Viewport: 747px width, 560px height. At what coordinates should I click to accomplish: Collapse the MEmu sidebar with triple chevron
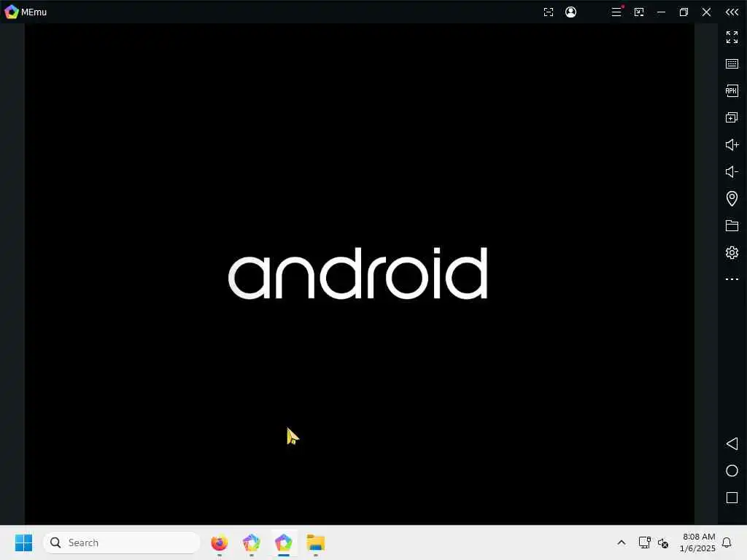point(732,12)
